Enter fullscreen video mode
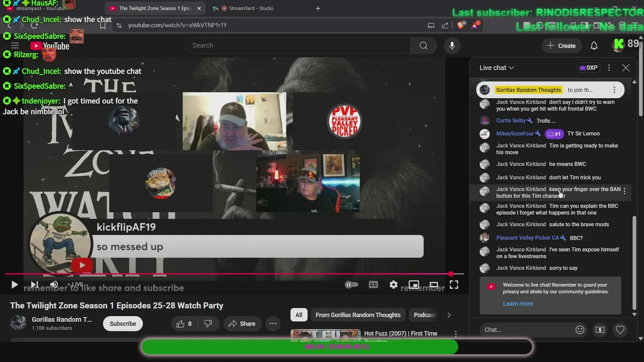 454,285
